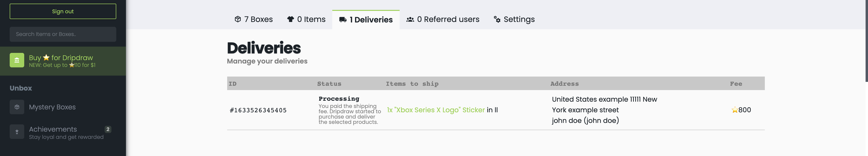Screen dimensions: 868x156
Task: Open the Settings tab
Action: click(514, 19)
